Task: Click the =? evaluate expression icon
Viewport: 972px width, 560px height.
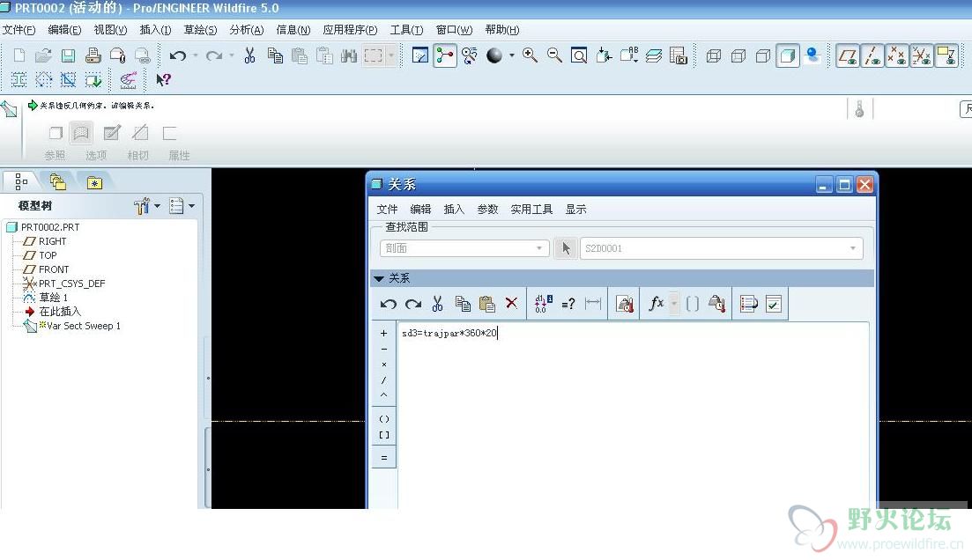Action: coord(568,304)
